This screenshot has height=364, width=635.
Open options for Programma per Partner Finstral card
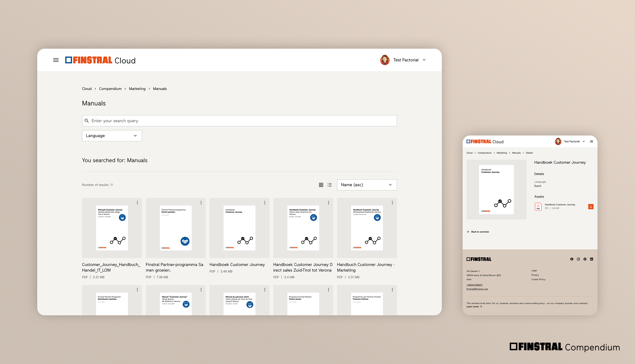(x=392, y=290)
